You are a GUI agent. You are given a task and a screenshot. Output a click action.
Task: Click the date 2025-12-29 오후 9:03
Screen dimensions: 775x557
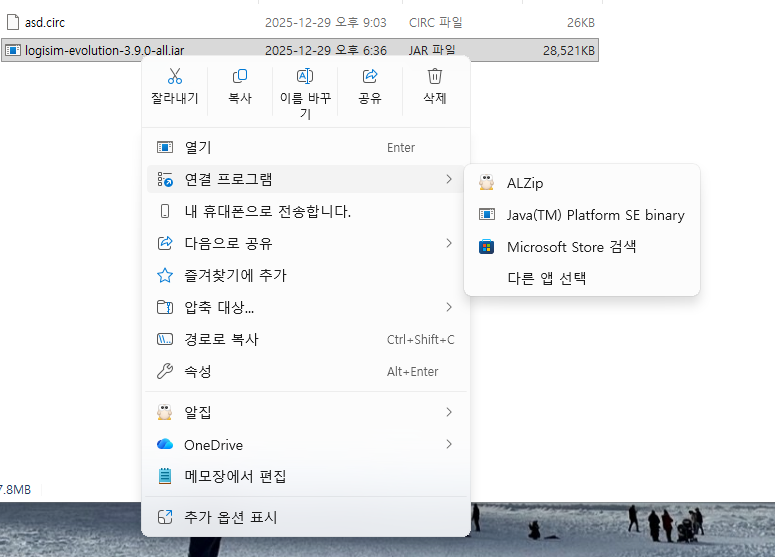point(326,23)
